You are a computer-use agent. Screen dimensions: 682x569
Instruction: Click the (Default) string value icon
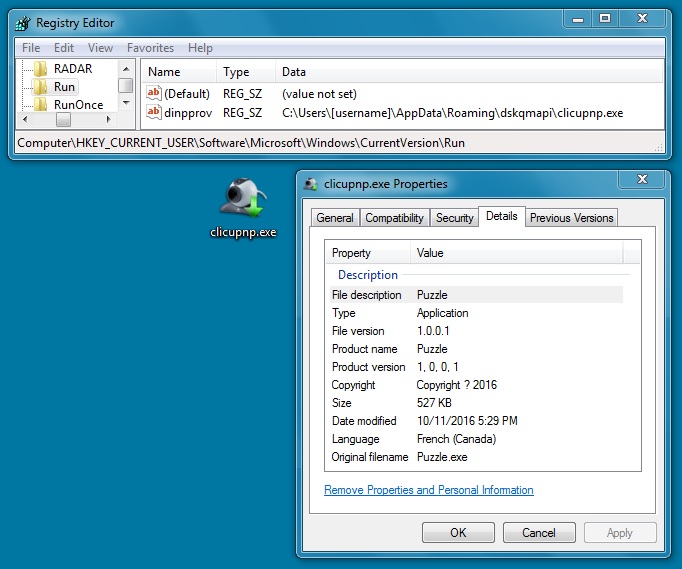click(x=153, y=93)
